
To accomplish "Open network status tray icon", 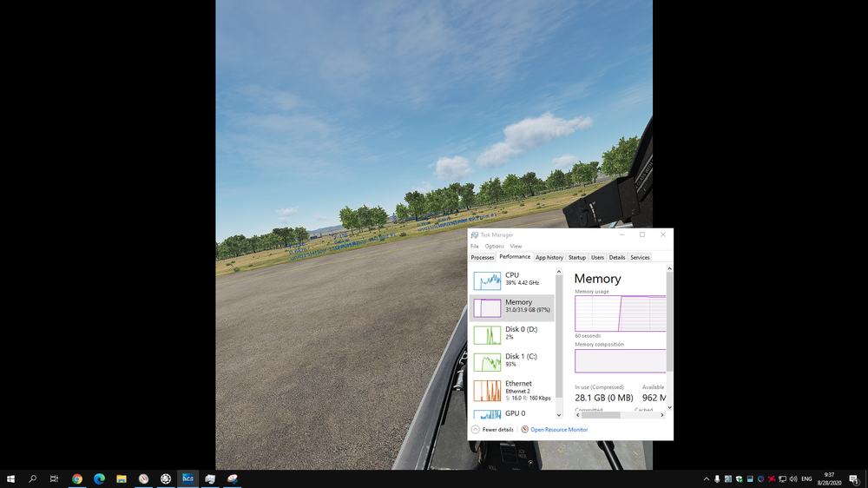I will click(782, 479).
